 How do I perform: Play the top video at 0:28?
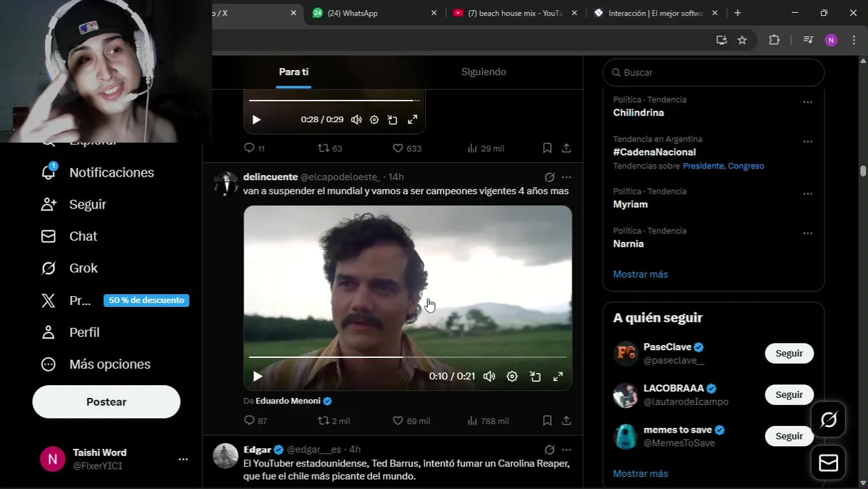click(x=256, y=120)
